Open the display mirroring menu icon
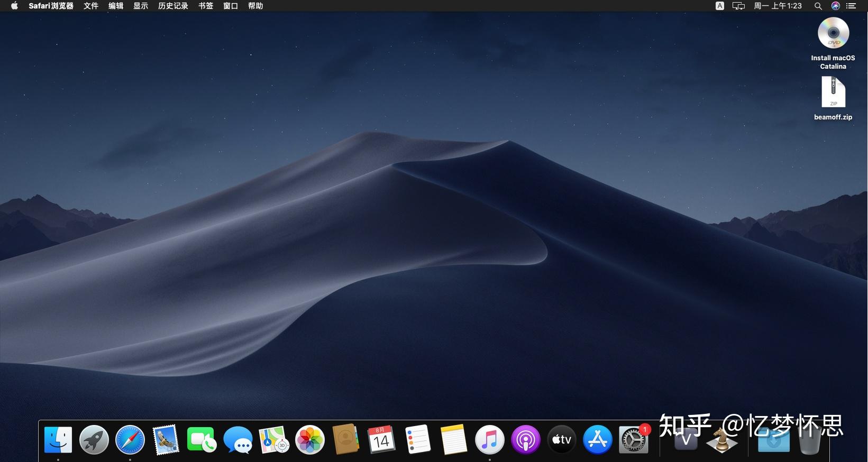The height and width of the screenshot is (462, 868). click(x=738, y=6)
